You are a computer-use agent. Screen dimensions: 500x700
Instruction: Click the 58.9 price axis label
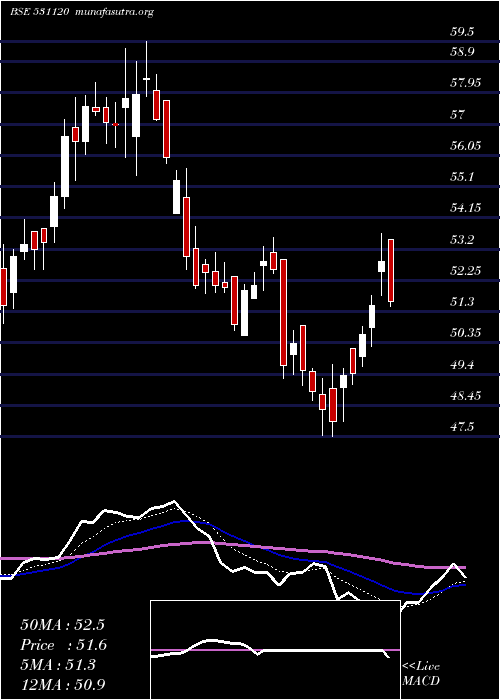pos(462,52)
